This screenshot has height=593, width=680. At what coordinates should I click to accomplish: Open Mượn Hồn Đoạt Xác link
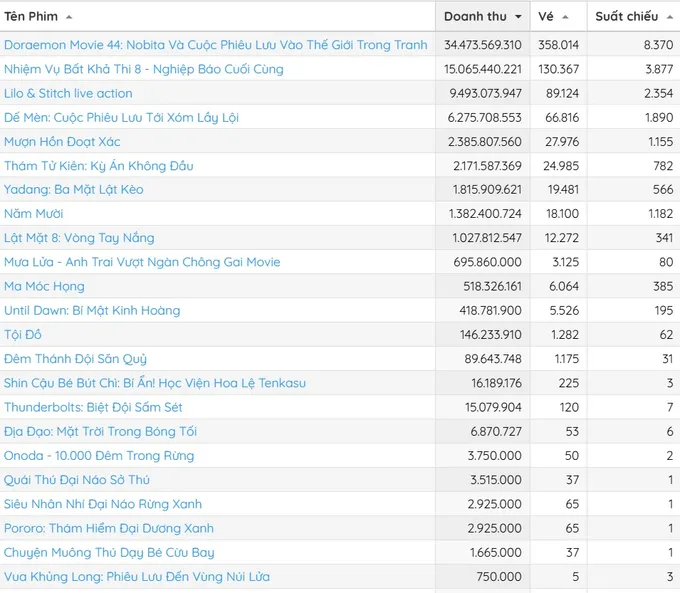coord(62,142)
